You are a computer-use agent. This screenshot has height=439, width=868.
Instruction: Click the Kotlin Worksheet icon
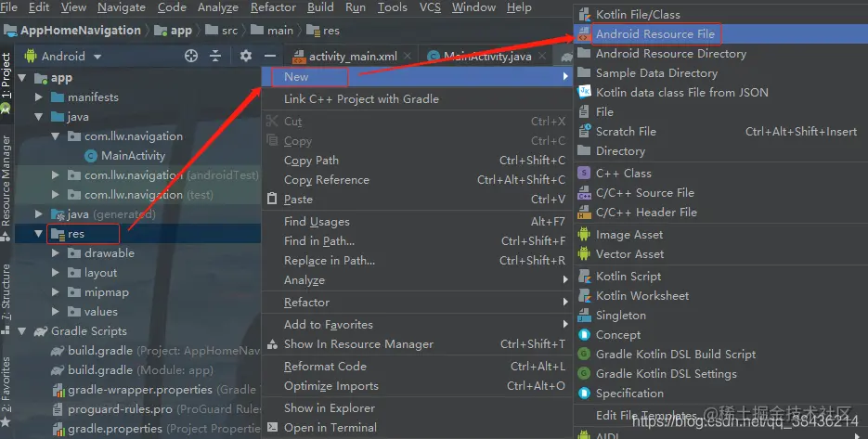pyautogui.click(x=584, y=296)
